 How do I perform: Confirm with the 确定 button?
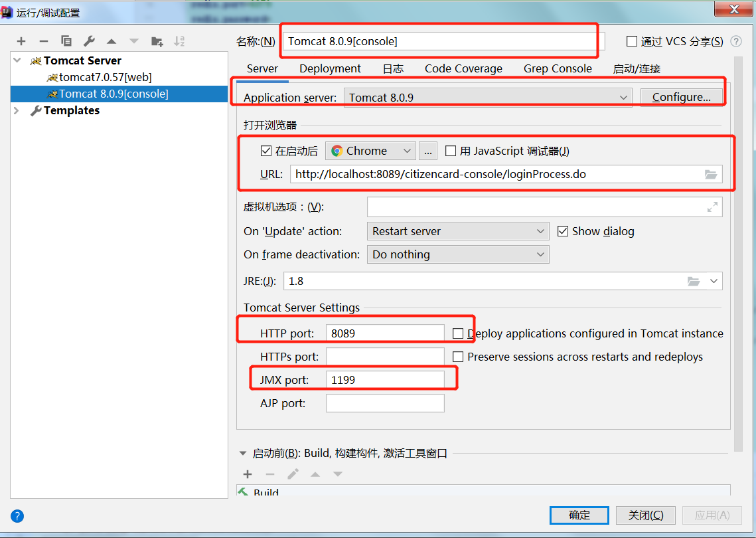coord(579,515)
